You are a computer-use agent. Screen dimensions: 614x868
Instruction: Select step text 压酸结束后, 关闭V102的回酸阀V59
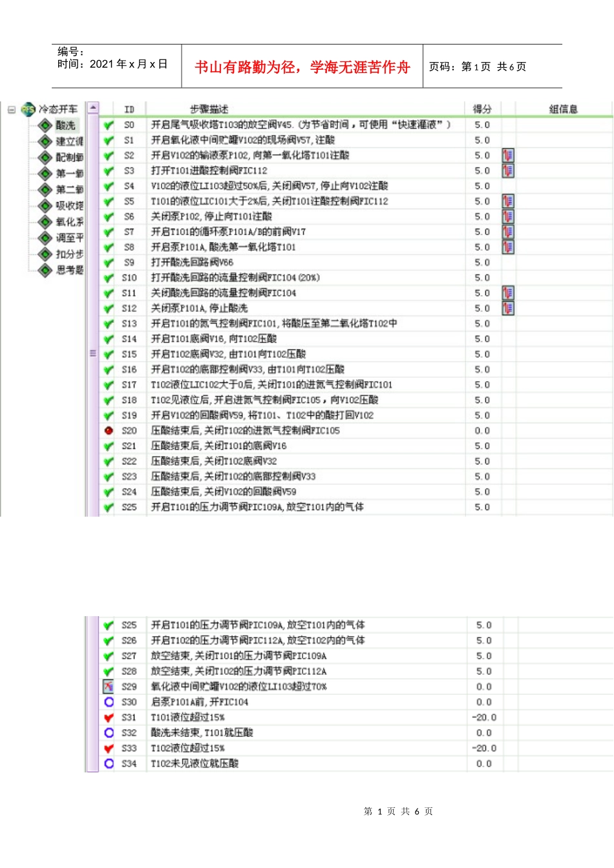click(224, 492)
